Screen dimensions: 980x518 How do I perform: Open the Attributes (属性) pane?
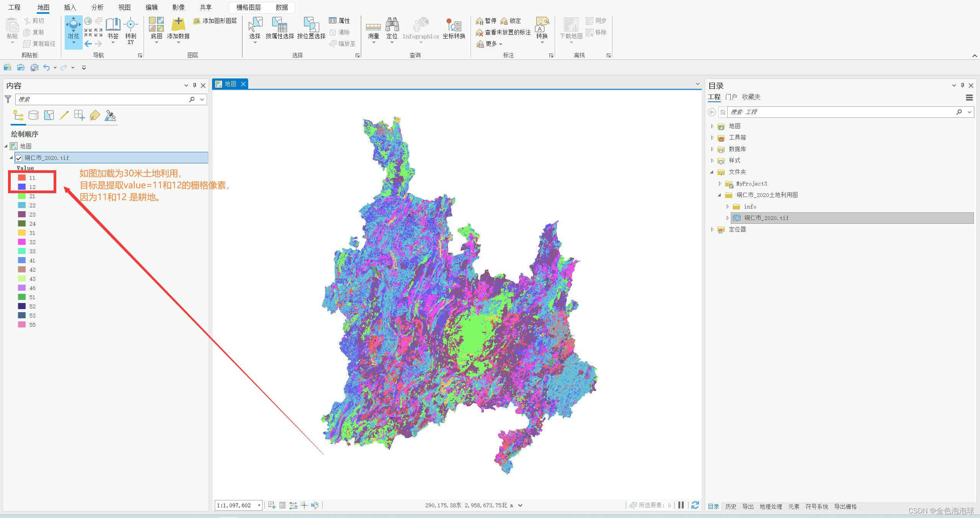tap(340, 21)
